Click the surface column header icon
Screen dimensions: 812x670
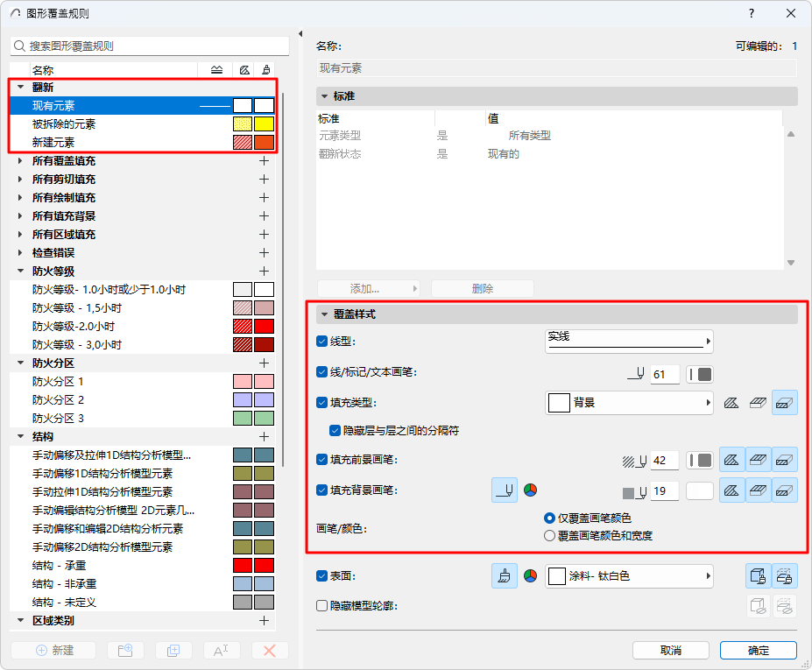tap(266, 70)
